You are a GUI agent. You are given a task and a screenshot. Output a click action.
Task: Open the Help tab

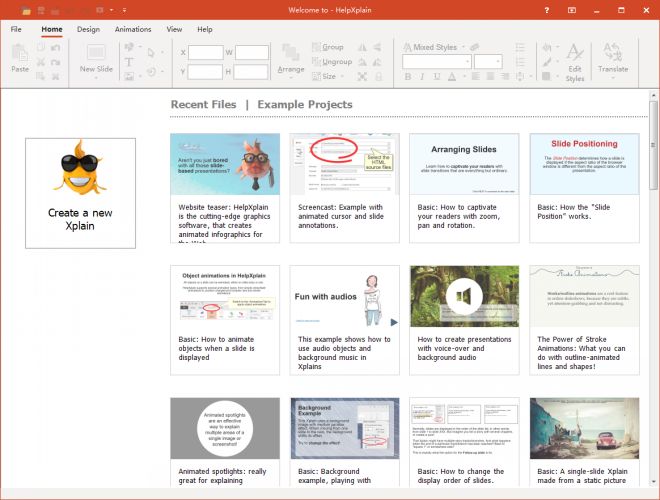pos(205,29)
